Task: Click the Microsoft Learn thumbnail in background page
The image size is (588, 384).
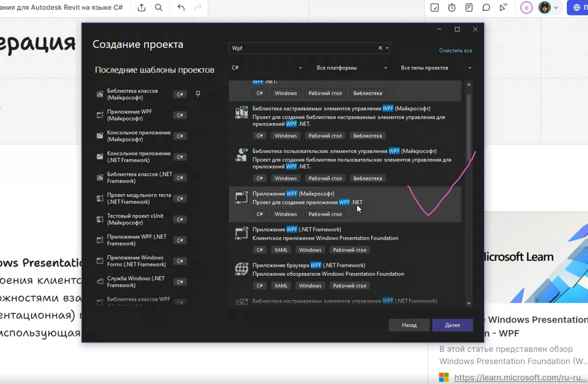Action: [536, 258]
